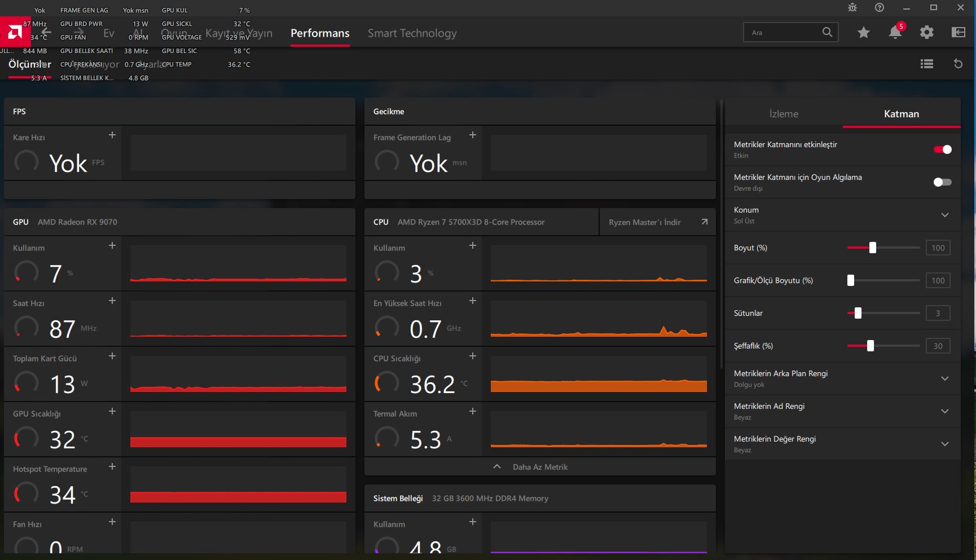Click AMD Radeon RX 9070 label
The image size is (976, 560).
[77, 222]
